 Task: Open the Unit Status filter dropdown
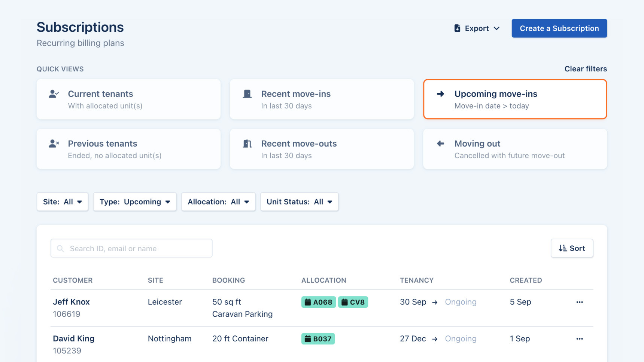point(299,202)
